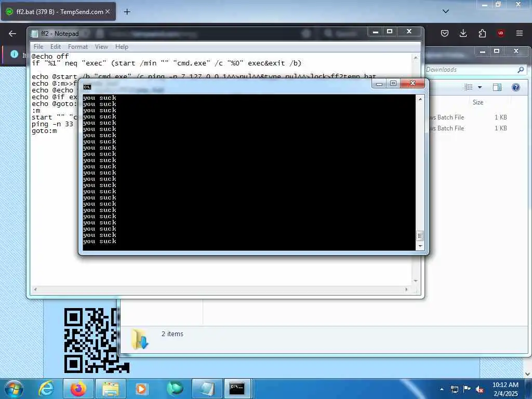This screenshot has width=532, height=399.
Task: Click the Notepad title bar document icon
Action: click(34, 34)
